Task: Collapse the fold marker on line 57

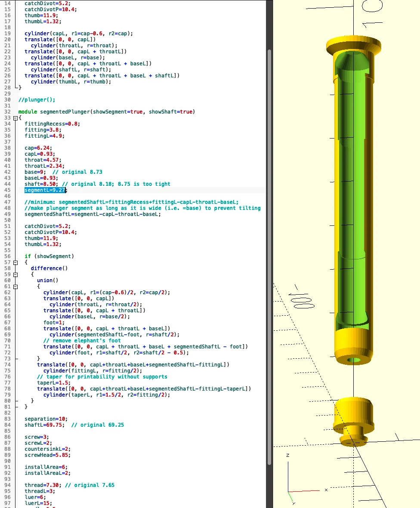Action: (x=15, y=262)
